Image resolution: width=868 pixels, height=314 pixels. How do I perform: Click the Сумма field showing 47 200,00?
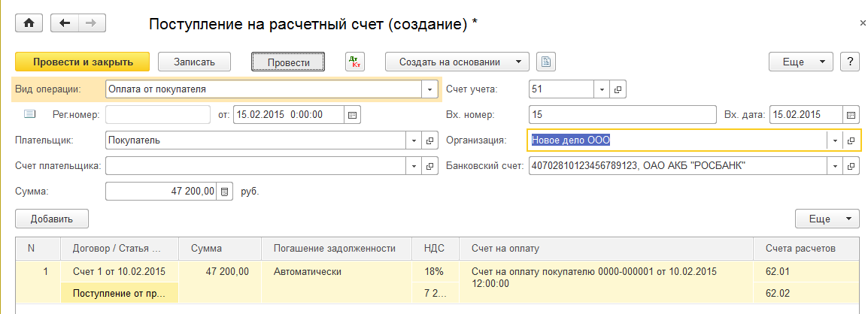160,192
